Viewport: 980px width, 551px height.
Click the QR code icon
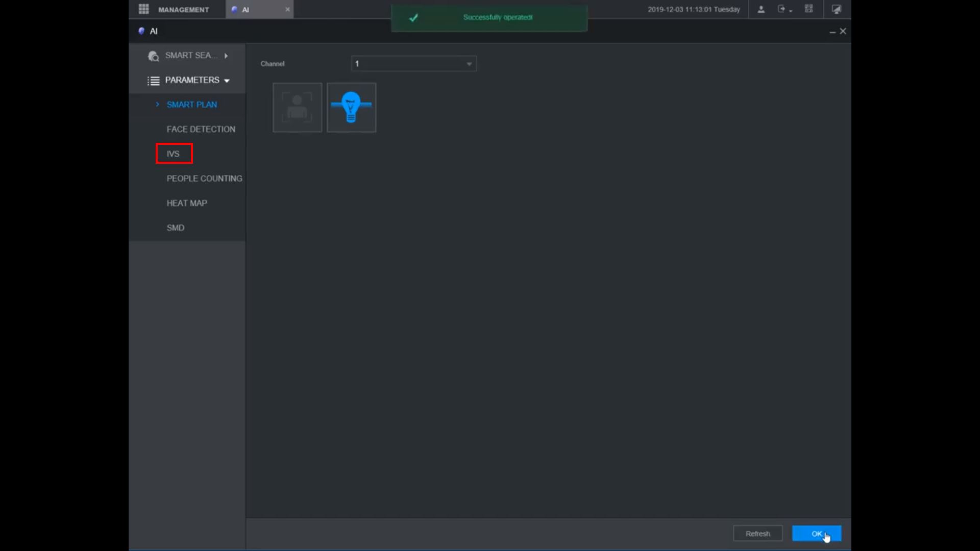(809, 9)
